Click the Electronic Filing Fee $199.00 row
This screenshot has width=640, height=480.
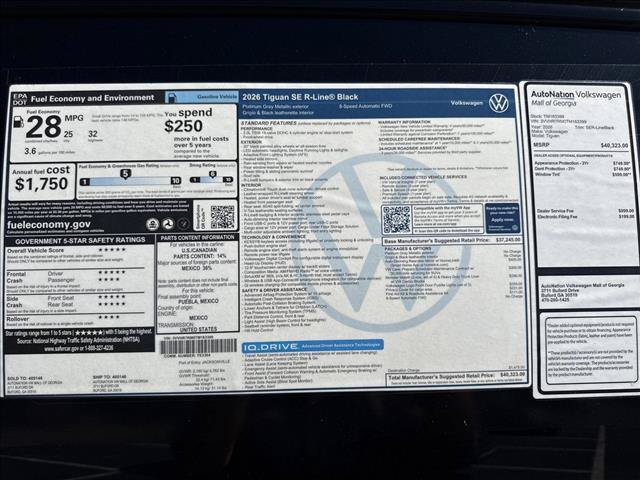coord(585,217)
